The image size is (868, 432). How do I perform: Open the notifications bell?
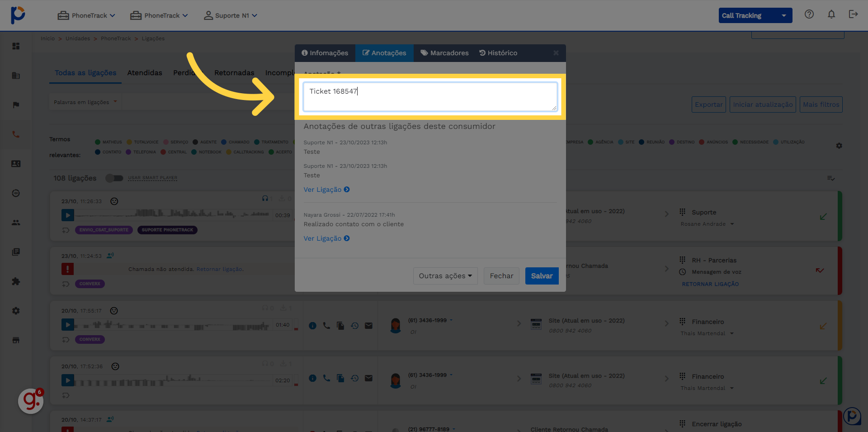(x=831, y=14)
